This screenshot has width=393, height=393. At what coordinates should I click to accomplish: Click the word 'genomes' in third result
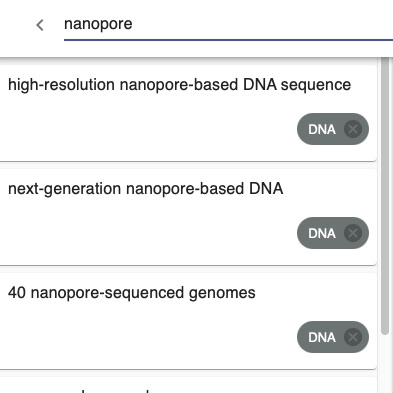point(222,293)
